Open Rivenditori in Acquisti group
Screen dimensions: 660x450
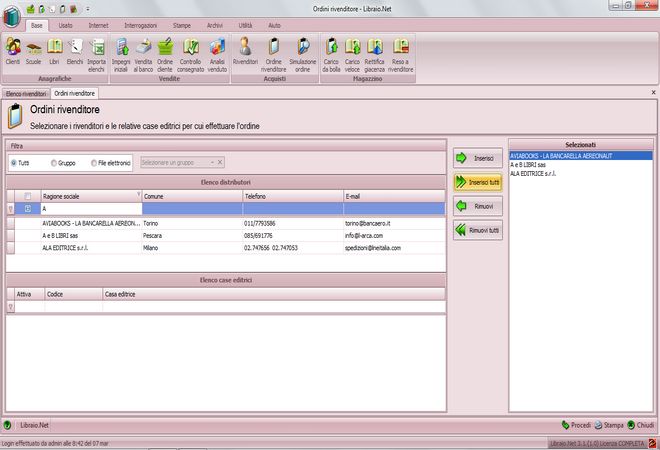(245, 51)
